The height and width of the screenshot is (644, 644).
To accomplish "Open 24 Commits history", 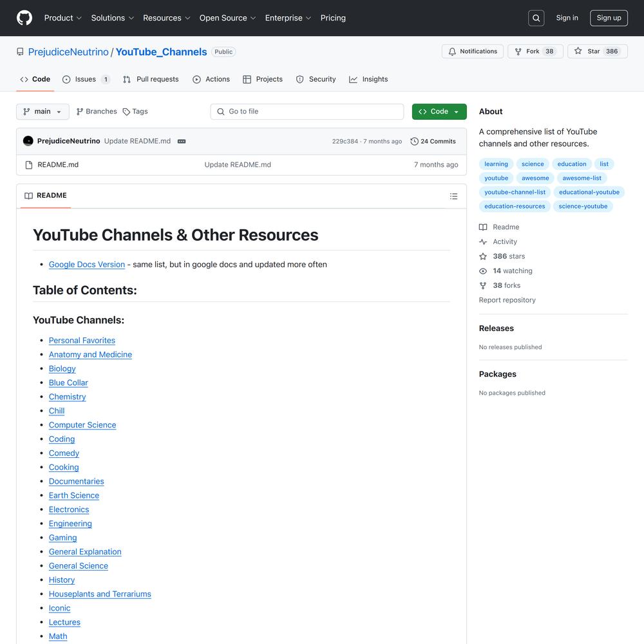I will tap(433, 141).
